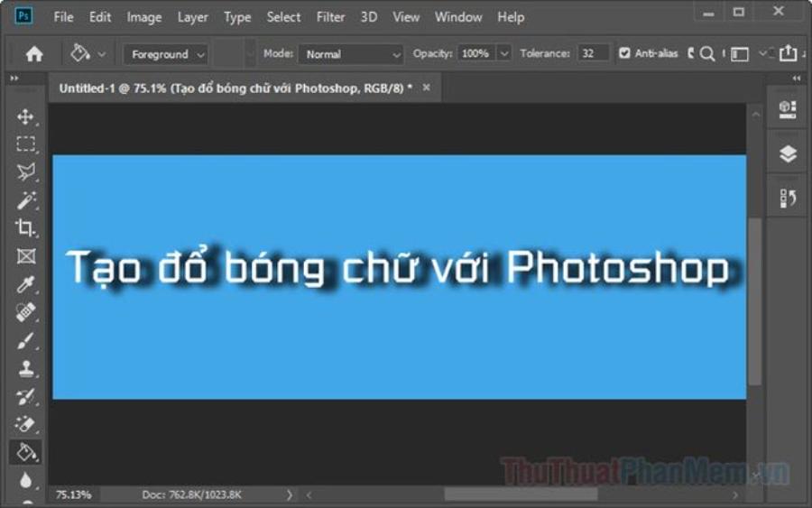Open the Image menu
This screenshot has height=508, width=812.
coord(144,17)
